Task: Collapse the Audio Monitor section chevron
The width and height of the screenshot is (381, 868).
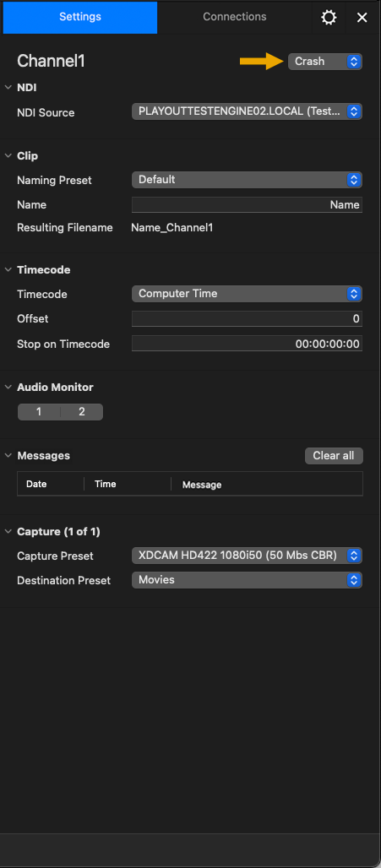Action: [x=8, y=387]
